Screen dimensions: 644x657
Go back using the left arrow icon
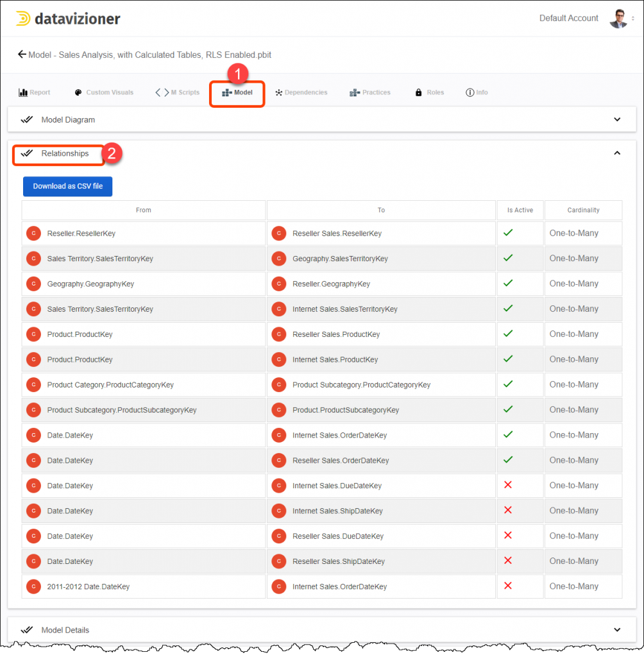pyautogui.click(x=22, y=54)
